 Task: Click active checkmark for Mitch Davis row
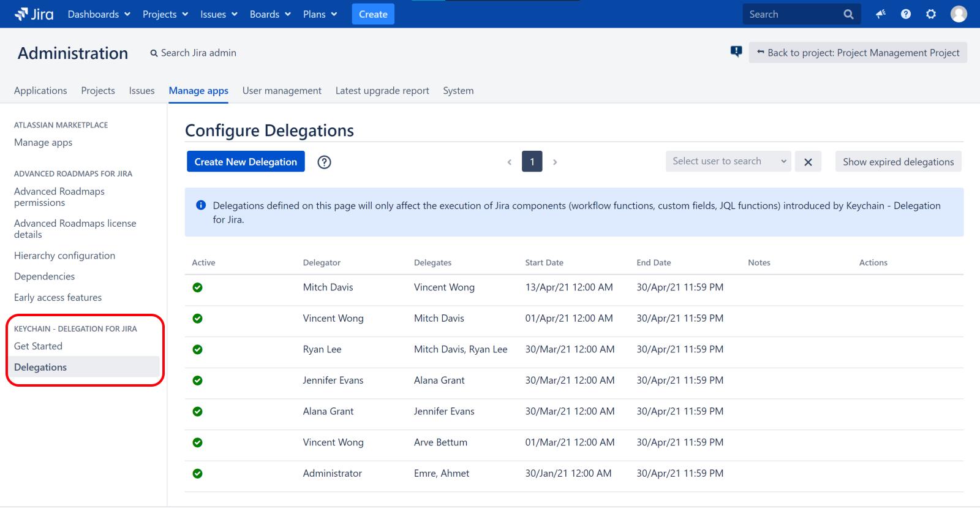pos(197,287)
